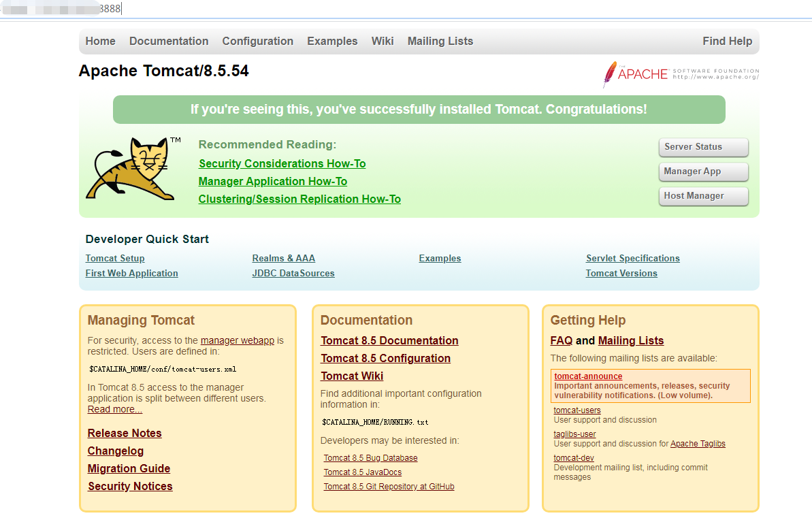This screenshot has height=520, width=812.
Task: Open Mailing Lists link in Getting Help
Action: tap(631, 340)
